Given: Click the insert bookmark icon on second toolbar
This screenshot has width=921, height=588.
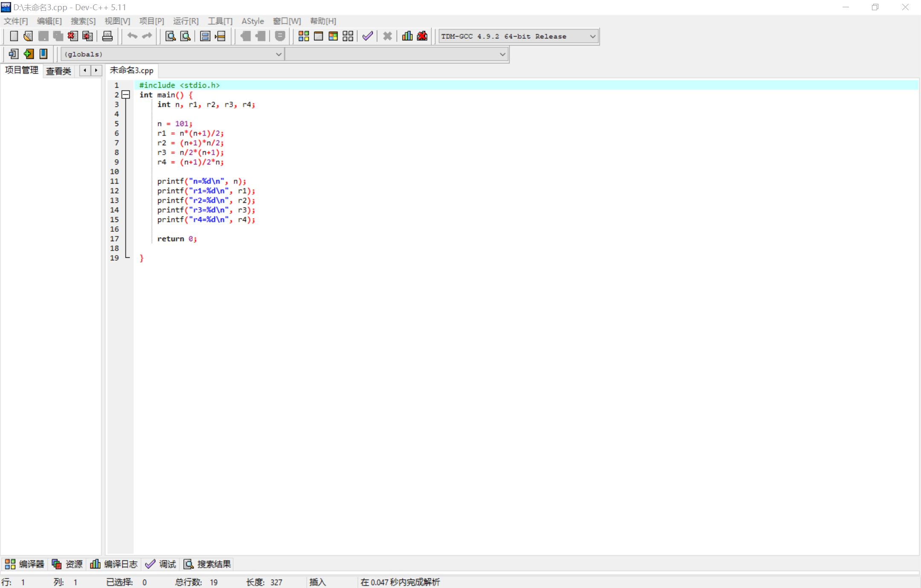Looking at the screenshot, I should point(29,54).
